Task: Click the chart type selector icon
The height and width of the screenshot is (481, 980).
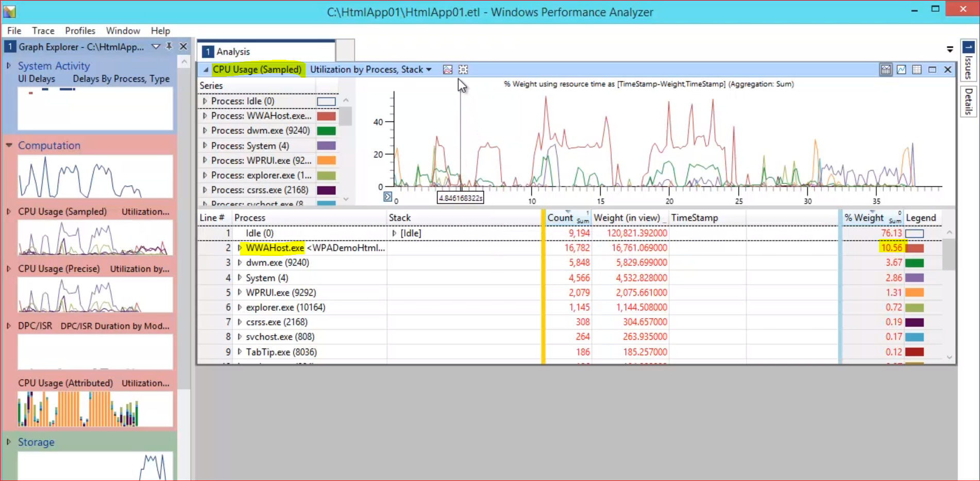Action: [448, 70]
